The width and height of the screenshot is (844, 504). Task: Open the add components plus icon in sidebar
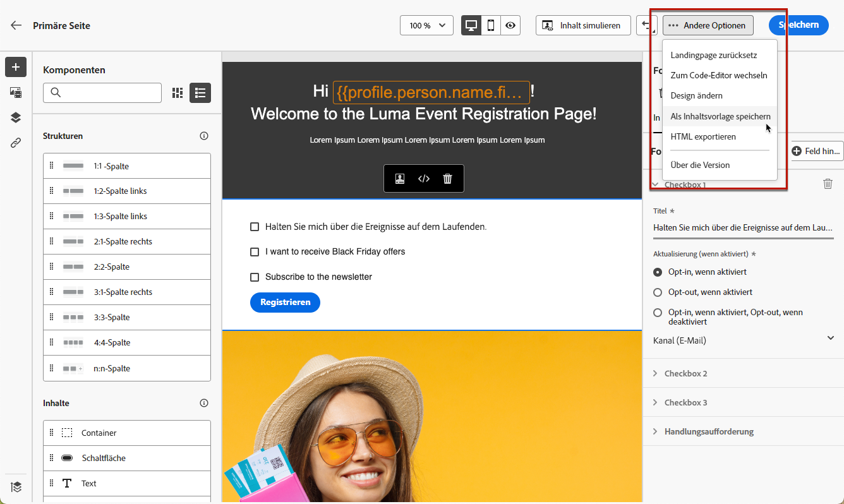coord(16,67)
